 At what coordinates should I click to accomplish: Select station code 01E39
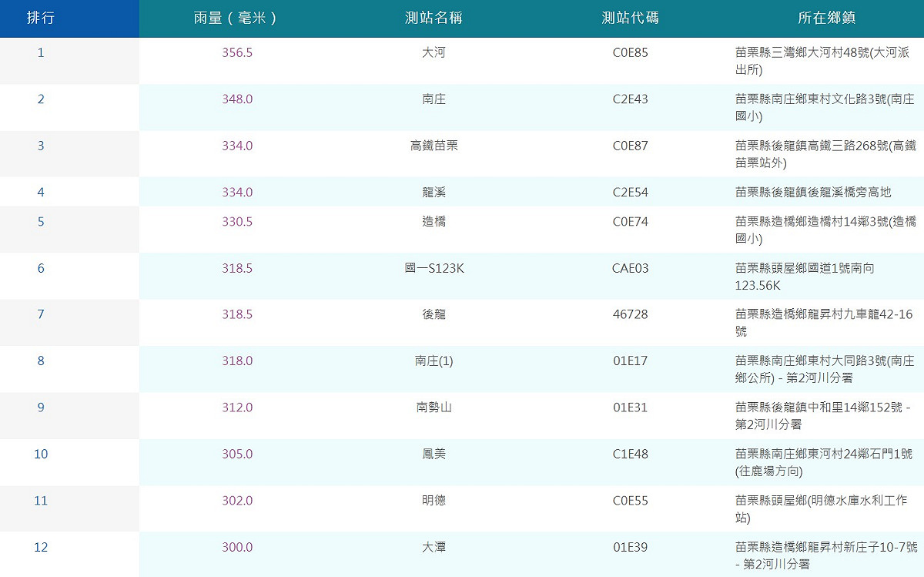pyautogui.click(x=631, y=548)
